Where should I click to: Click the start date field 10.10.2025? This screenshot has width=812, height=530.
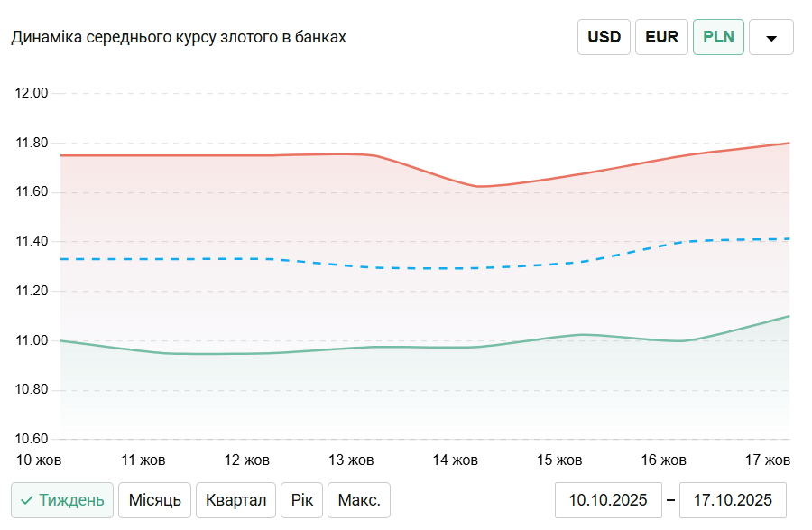pyautogui.click(x=608, y=500)
